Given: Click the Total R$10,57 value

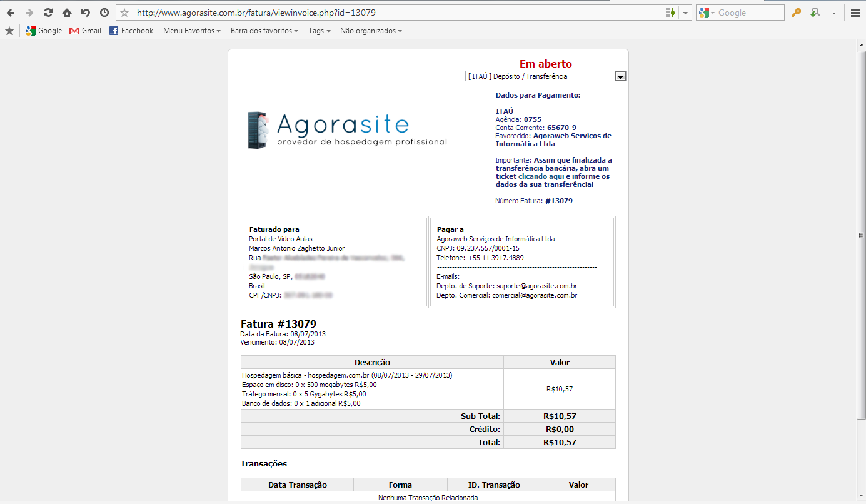Looking at the screenshot, I should 560,442.
